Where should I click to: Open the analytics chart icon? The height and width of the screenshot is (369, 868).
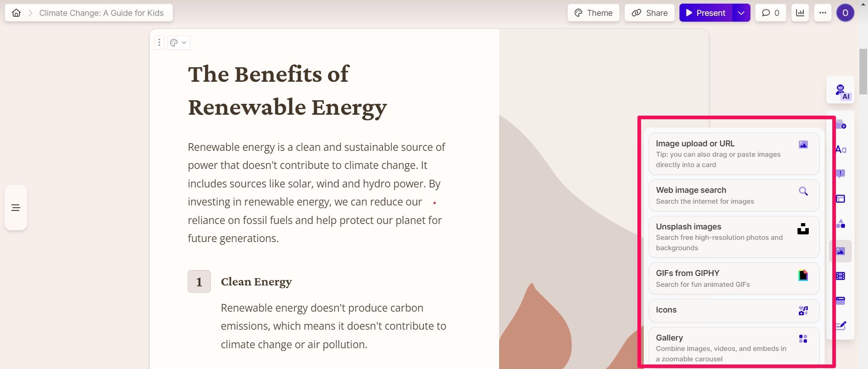click(800, 13)
